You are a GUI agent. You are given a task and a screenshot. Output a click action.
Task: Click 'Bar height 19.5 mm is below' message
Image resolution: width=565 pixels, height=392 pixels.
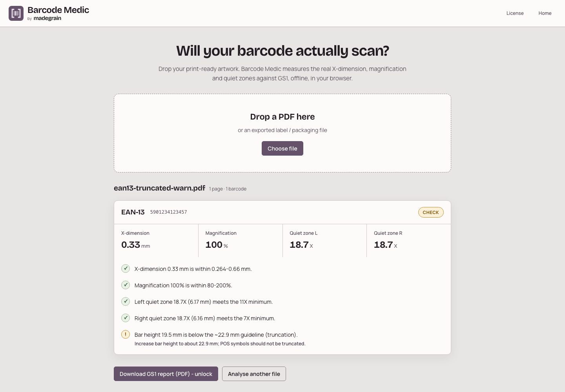click(216, 335)
